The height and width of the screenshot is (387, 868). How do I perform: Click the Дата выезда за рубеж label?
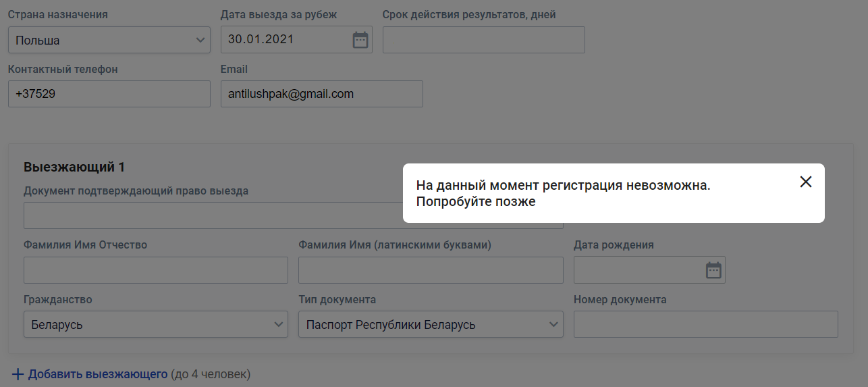point(279,15)
